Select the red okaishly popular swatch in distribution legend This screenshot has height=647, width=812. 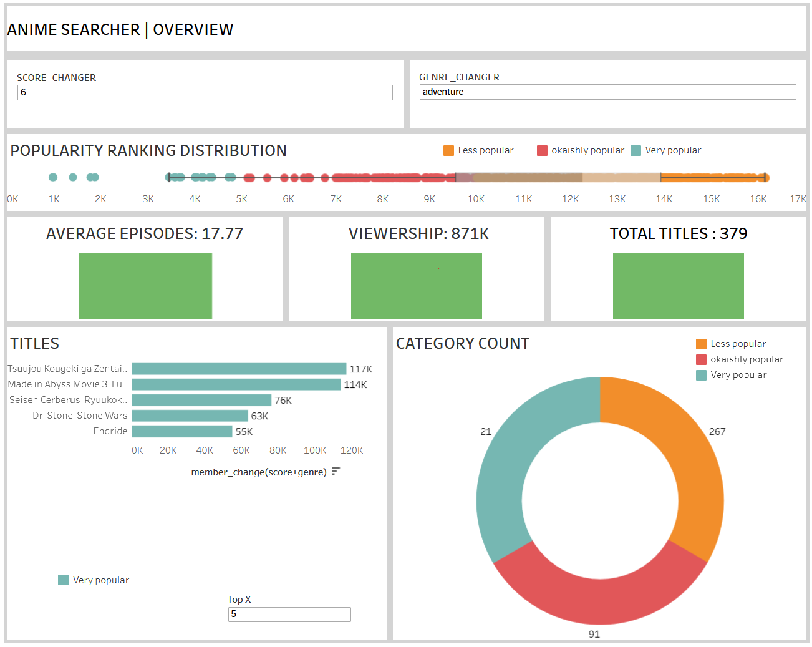point(542,150)
